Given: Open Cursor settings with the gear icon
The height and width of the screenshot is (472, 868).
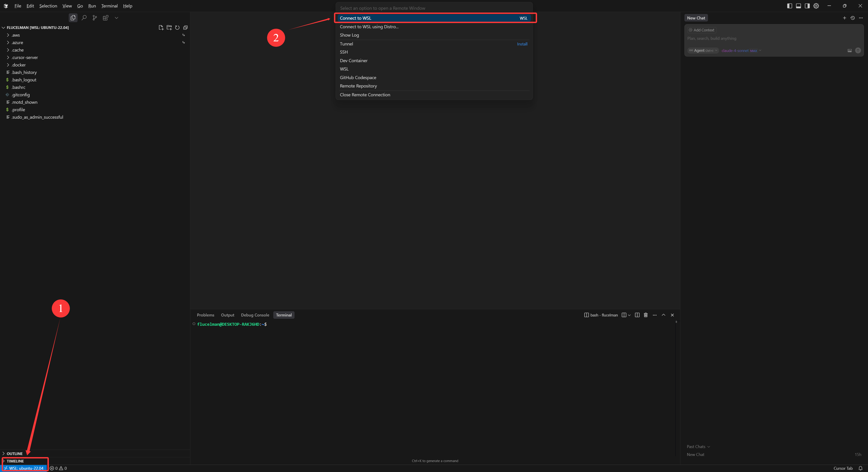Looking at the screenshot, I should click(x=816, y=6).
